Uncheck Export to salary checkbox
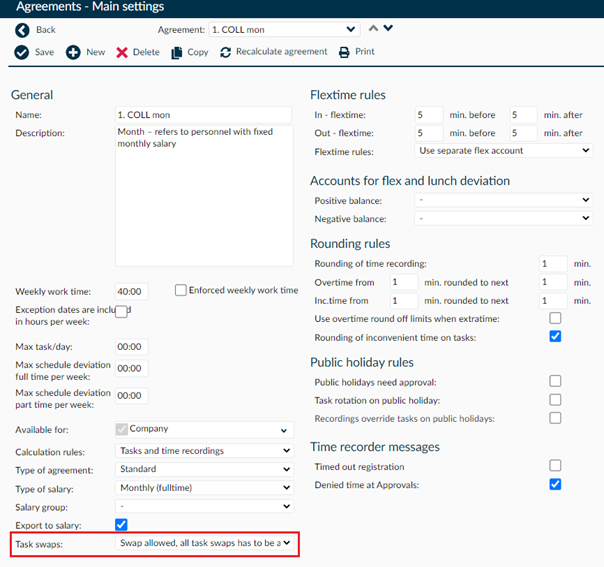604x567 pixels. click(x=121, y=524)
